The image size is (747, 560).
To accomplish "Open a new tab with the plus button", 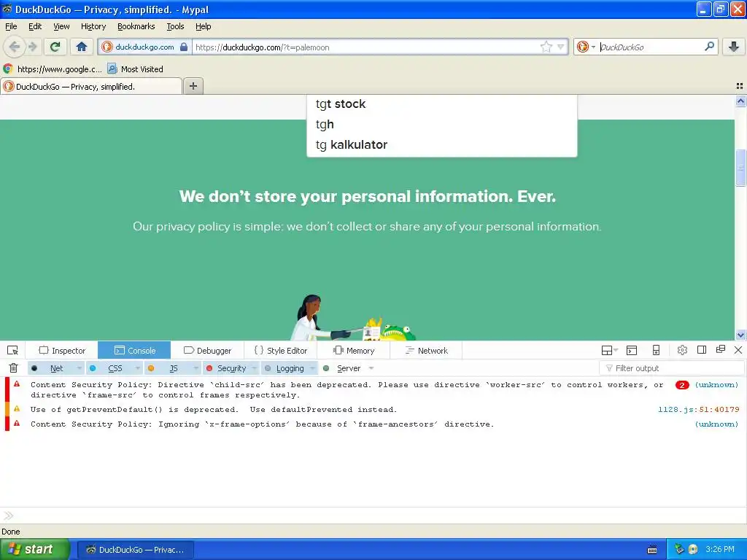I will [193, 86].
